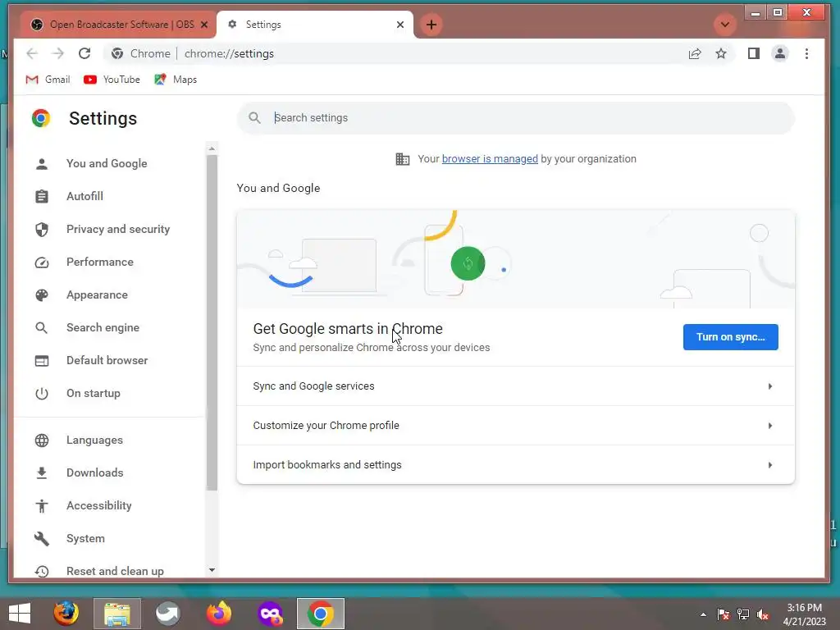Click the browser back arrow
This screenshot has width=840, height=630.
click(x=32, y=53)
